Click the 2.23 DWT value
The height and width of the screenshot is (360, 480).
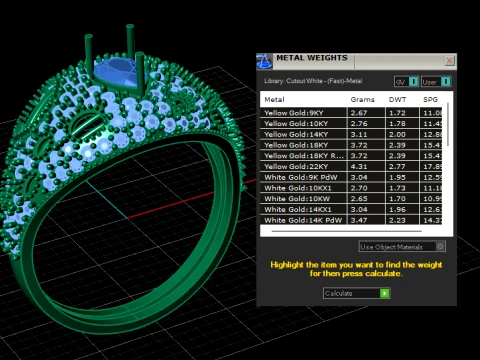coord(397,220)
